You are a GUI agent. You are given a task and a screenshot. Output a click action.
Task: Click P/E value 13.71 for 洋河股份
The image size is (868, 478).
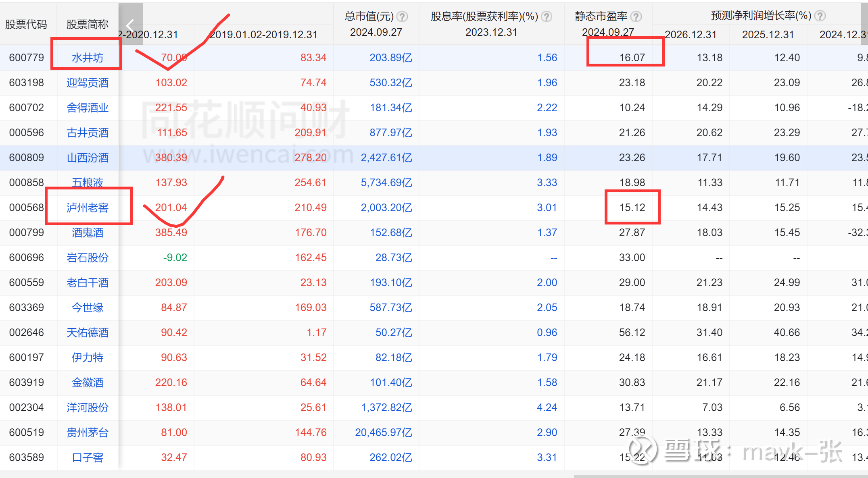tap(632, 407)
